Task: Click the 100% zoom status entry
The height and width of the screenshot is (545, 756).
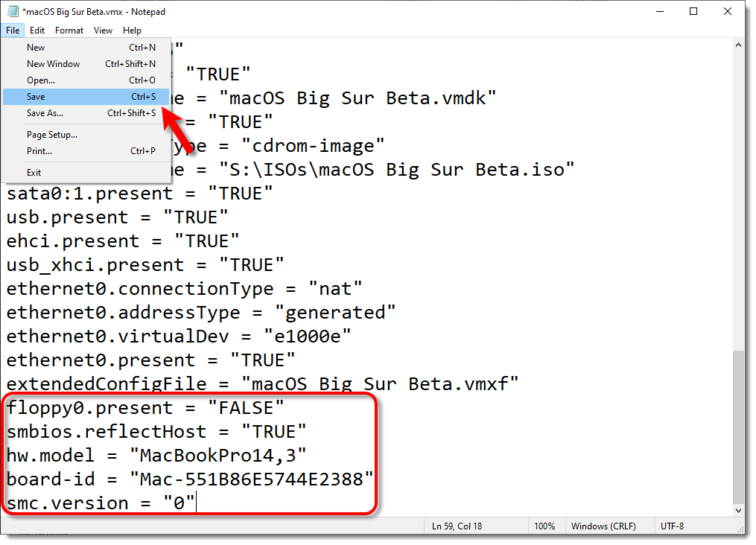Action: (544, 526)
